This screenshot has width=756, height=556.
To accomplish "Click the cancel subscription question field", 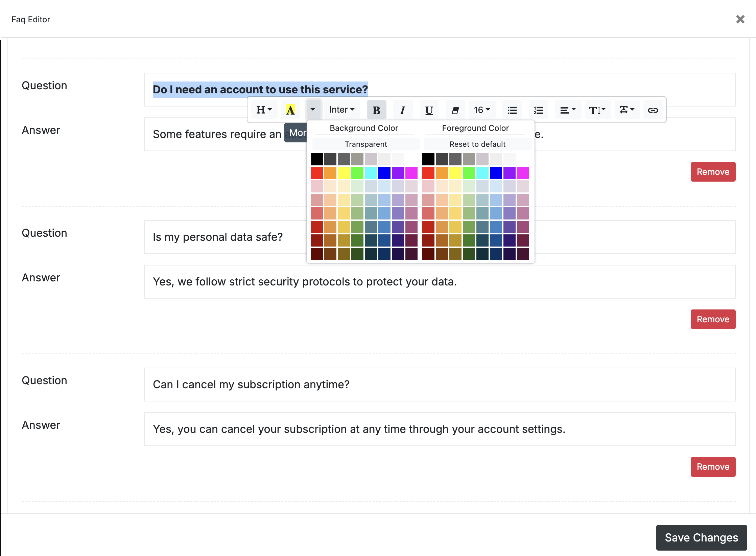I will (440, 385).
